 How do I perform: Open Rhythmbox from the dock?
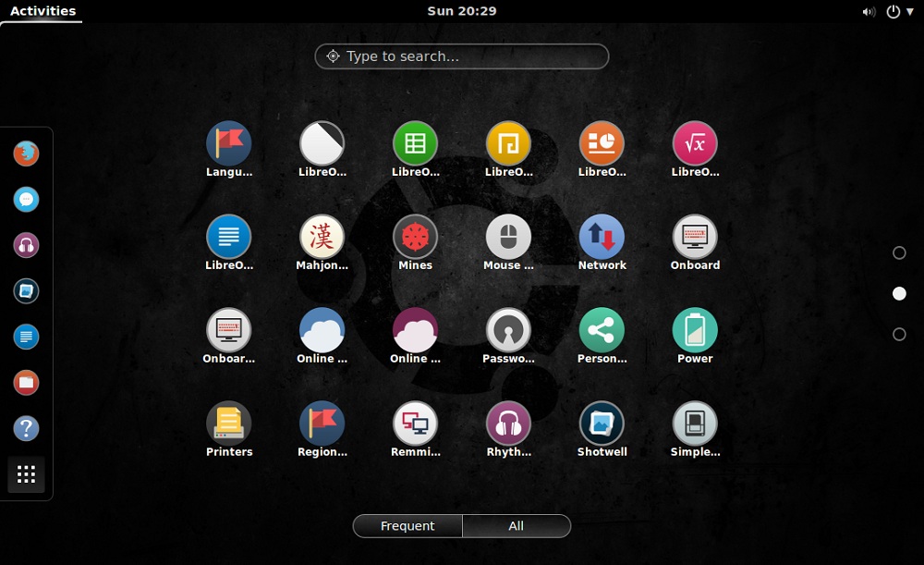point(26,245)
